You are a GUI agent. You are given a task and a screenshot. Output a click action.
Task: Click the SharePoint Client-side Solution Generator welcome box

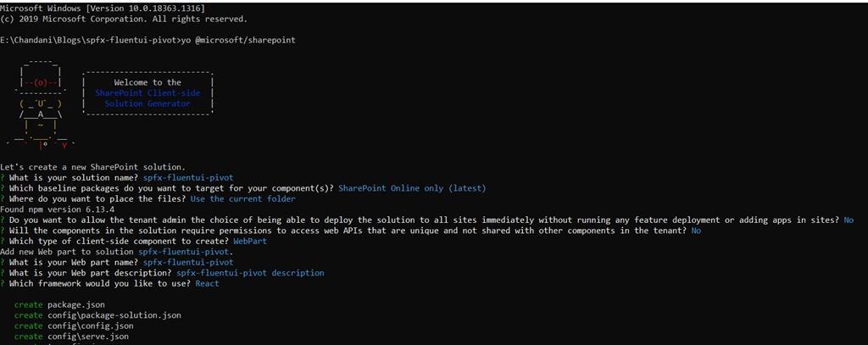148,92
